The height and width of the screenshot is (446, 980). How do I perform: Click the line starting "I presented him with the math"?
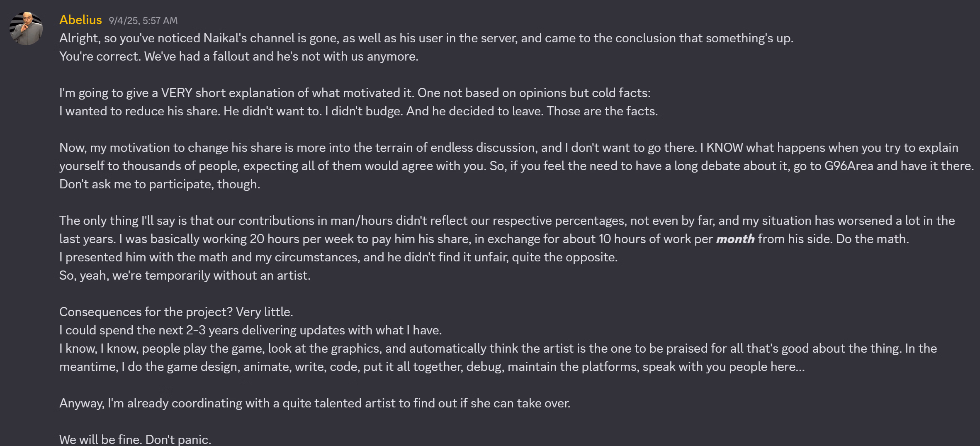click(x=338, y=257)
